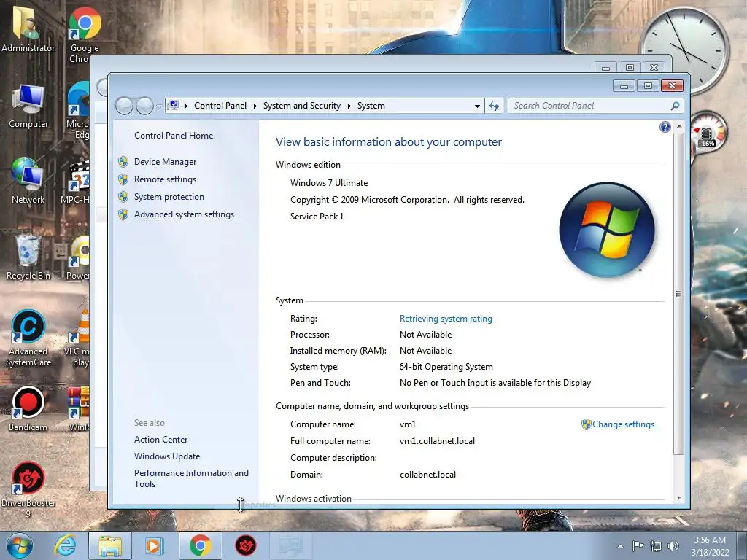Open the Start menu orb
Screen dimensions: 747x560
(x=20, y=545)
